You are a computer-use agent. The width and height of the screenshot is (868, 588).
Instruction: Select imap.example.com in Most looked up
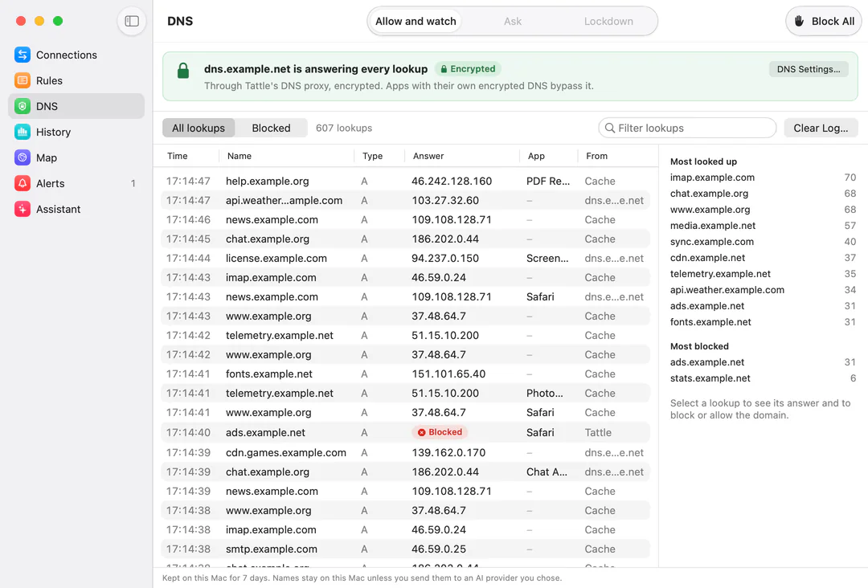click(x=763, y=178)
